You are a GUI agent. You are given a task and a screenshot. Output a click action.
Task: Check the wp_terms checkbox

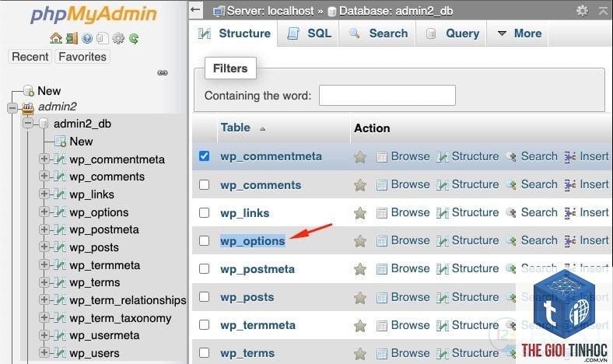(204, 352)
